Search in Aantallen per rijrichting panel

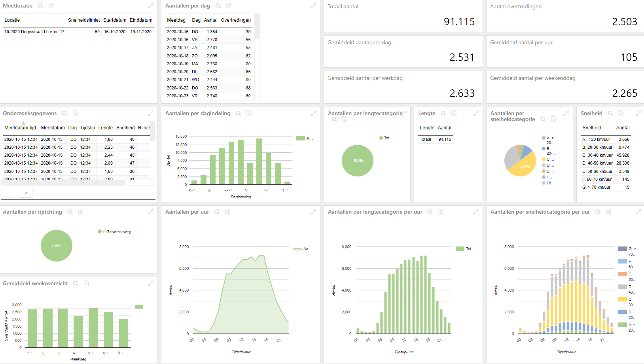point(70,212)
